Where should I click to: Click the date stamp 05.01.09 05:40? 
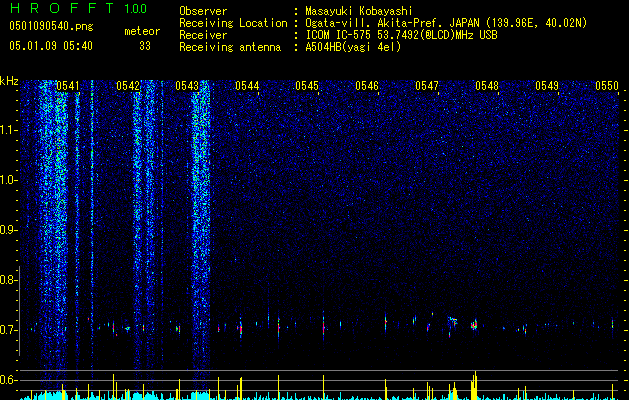51,46
